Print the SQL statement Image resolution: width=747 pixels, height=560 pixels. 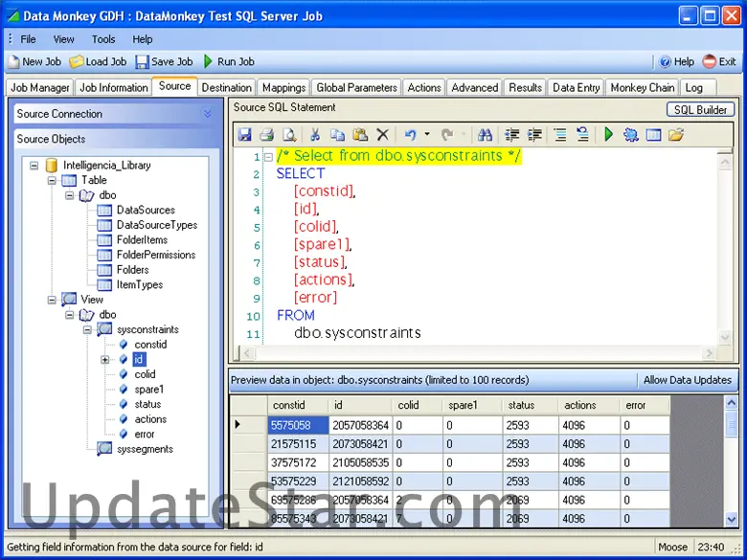coord(267,135)
